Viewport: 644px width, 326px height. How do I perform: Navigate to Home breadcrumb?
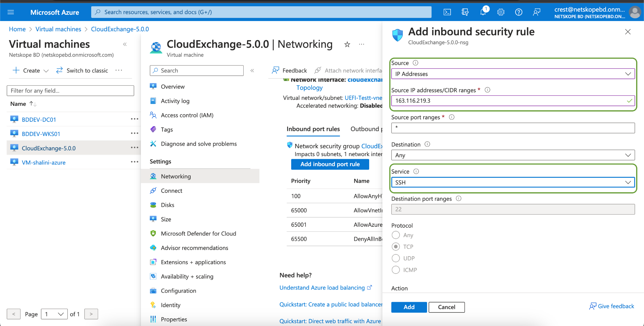coord(17,29)
